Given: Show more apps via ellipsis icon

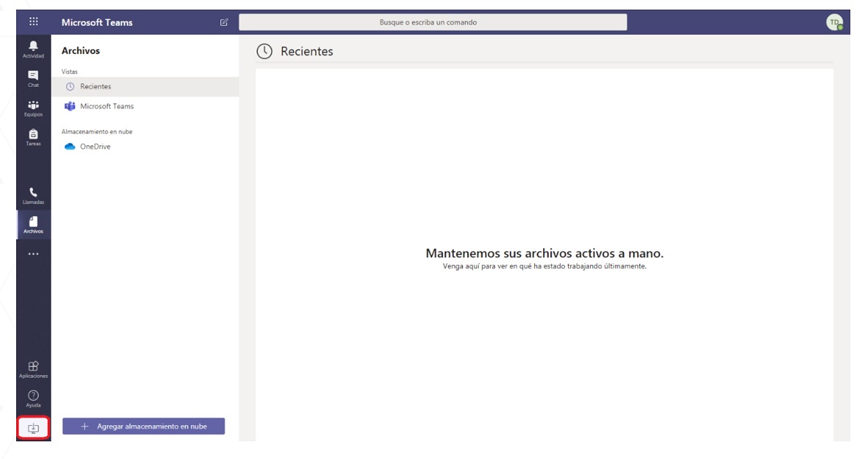Looking at the screenshot, I should pos(33,254).
